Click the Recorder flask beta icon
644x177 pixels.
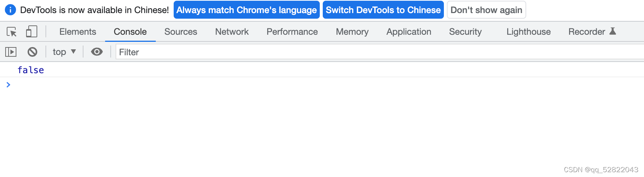point(613,31)
